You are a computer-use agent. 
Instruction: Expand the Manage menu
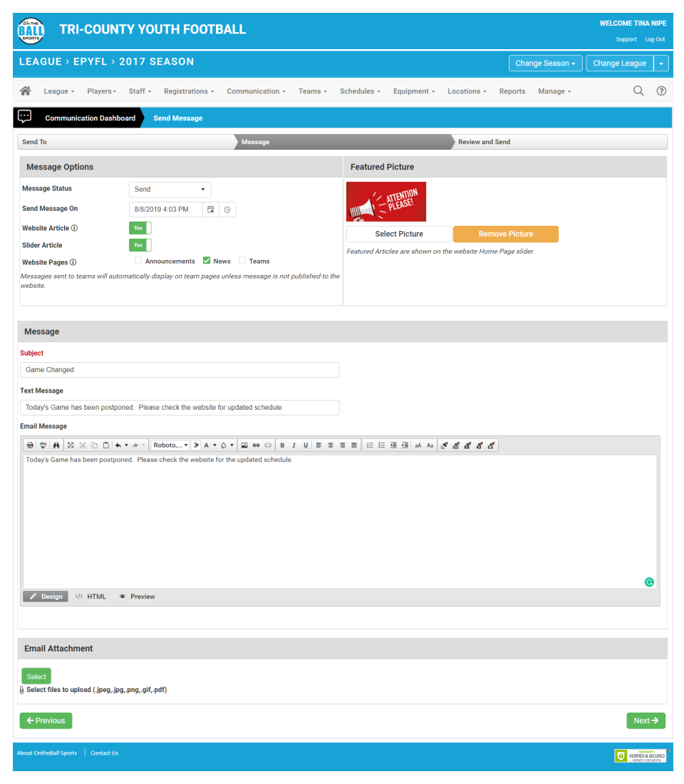(x=554, y=91)
